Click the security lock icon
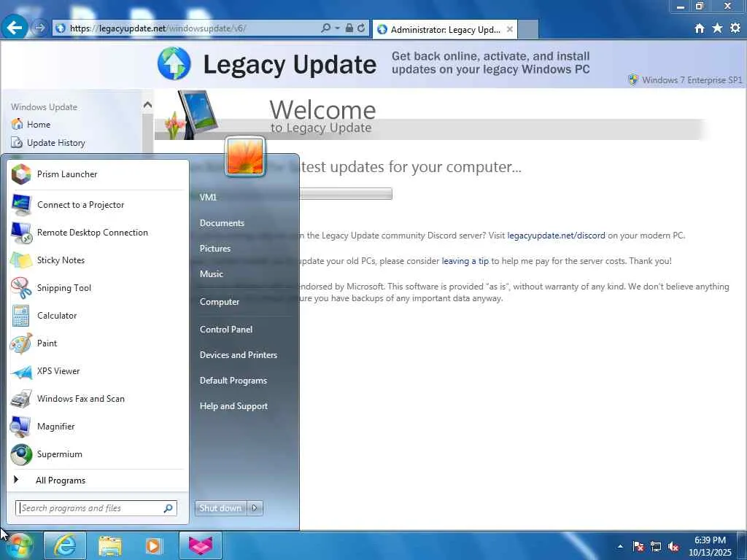 pos(349,28)
